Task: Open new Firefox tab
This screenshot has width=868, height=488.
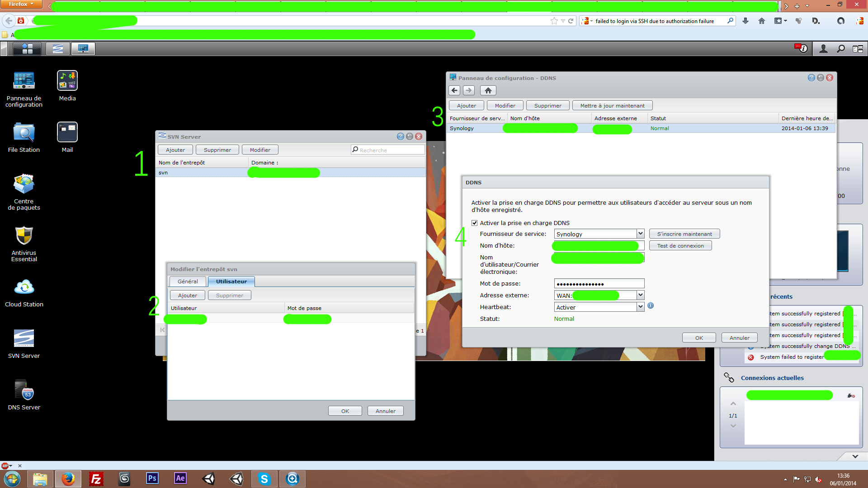Action: tap(797, 6)
